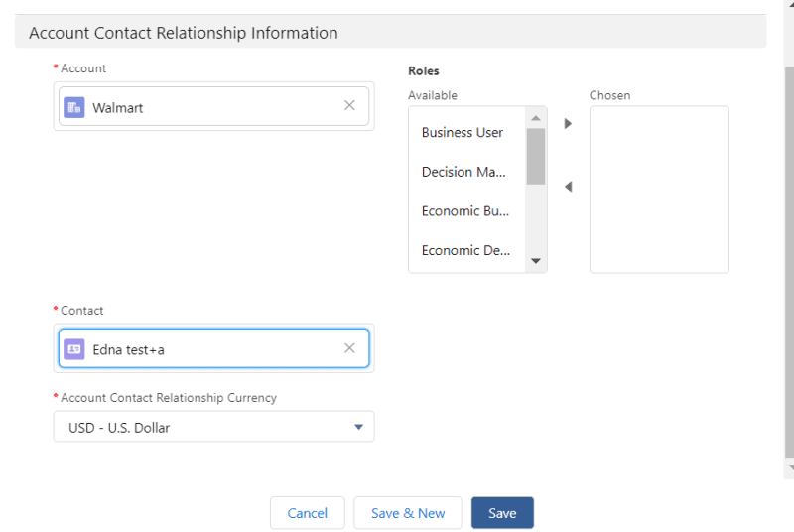
Task: Move selected role to Chosen list
Action: 568,124
